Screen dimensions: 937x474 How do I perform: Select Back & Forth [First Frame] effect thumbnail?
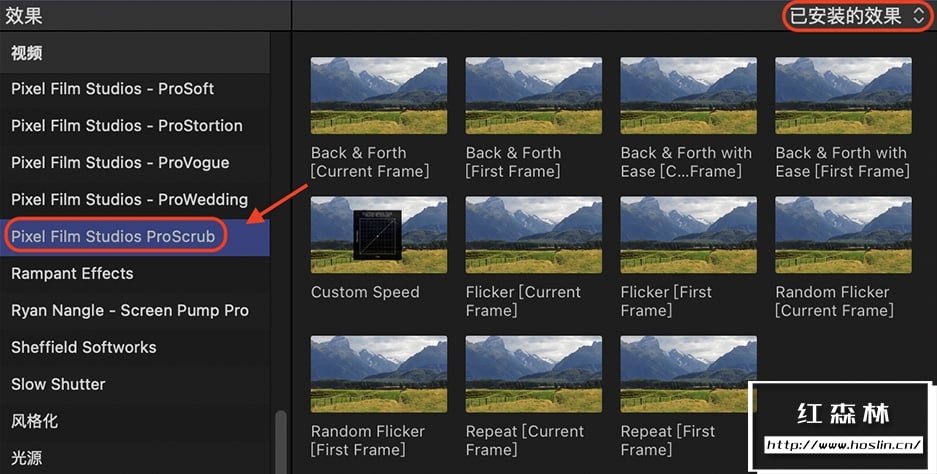click(x=534, y=96)
